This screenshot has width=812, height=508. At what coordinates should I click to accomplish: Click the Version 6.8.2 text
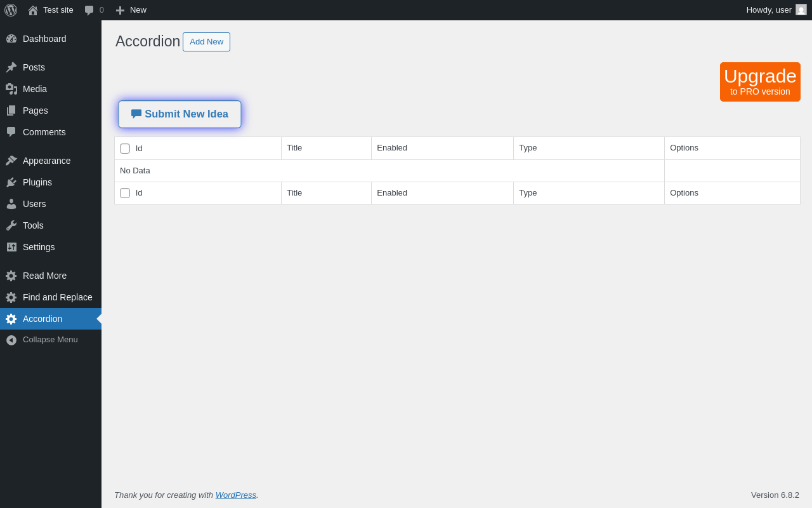775,495
